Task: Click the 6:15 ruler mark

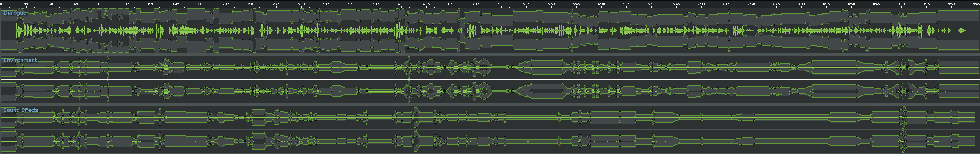Action: pyautogui.click(x=626, y=4)
